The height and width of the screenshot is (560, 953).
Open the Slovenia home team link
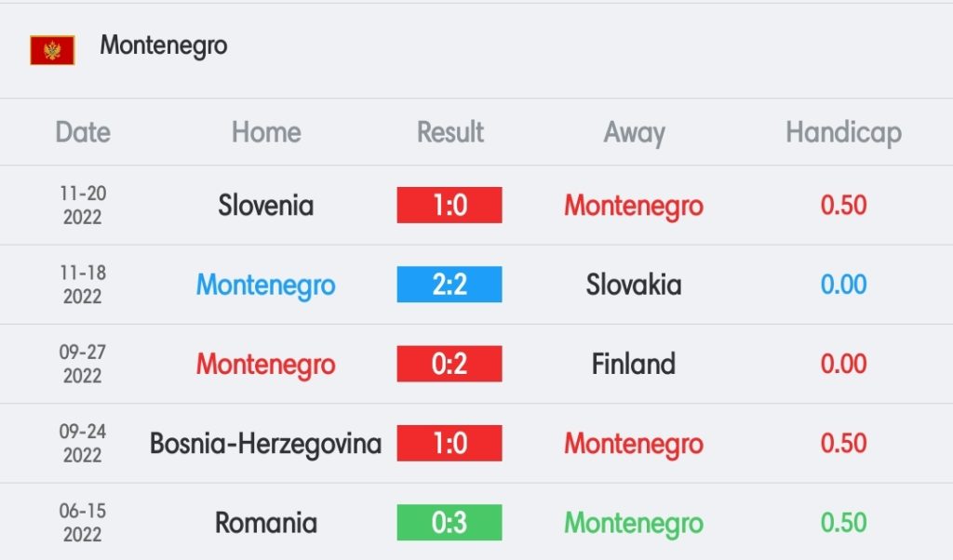pyautogui.click(x=266, y=205)
